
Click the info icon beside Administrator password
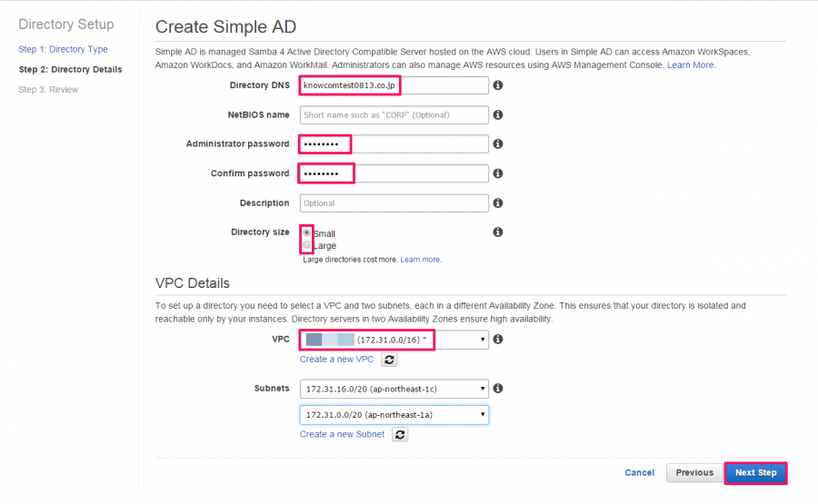click(x=498, y=143)
